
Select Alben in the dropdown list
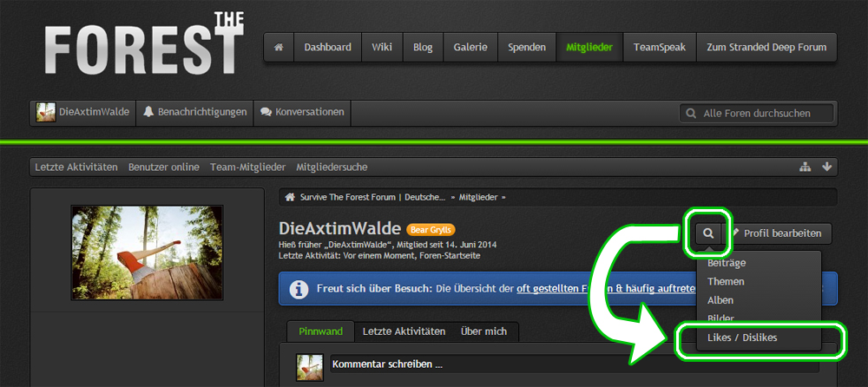[x=720, y=300]
